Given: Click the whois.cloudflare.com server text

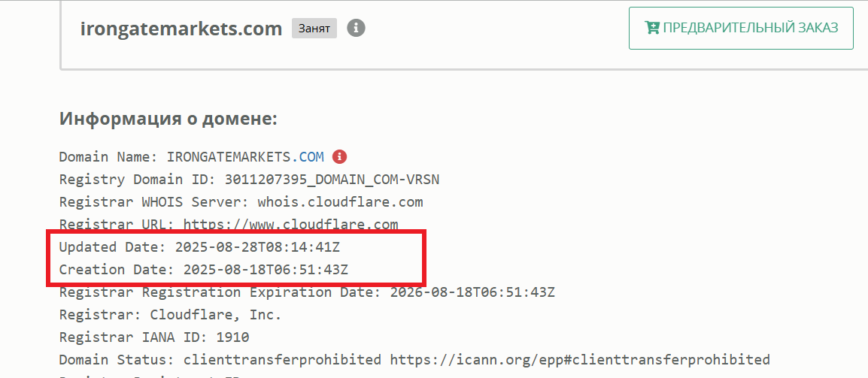Looking at the screenshot, I should pyautogui.click(x=340, y=202).
